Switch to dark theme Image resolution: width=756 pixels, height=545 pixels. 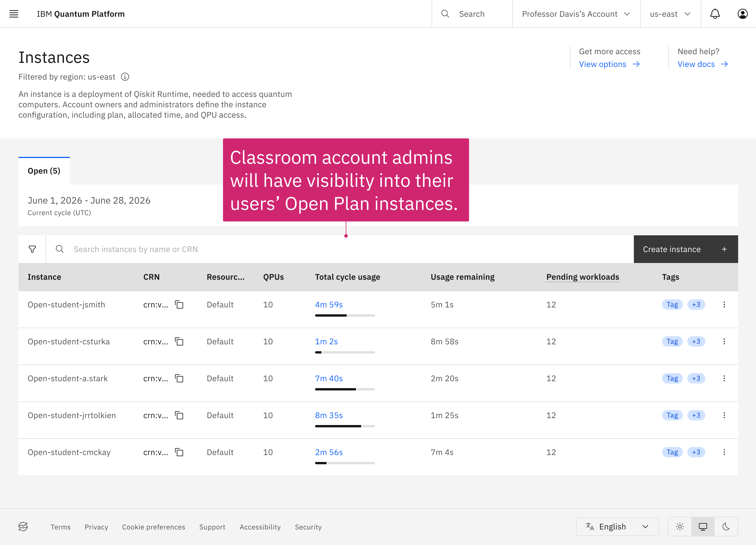[x=726, y=527]
